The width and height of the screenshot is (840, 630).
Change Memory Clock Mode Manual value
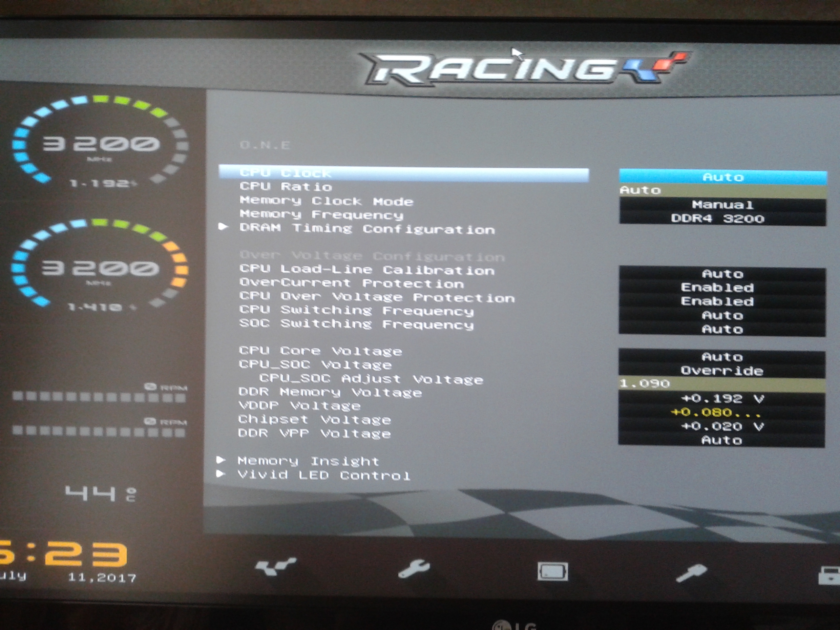point(722,205)
